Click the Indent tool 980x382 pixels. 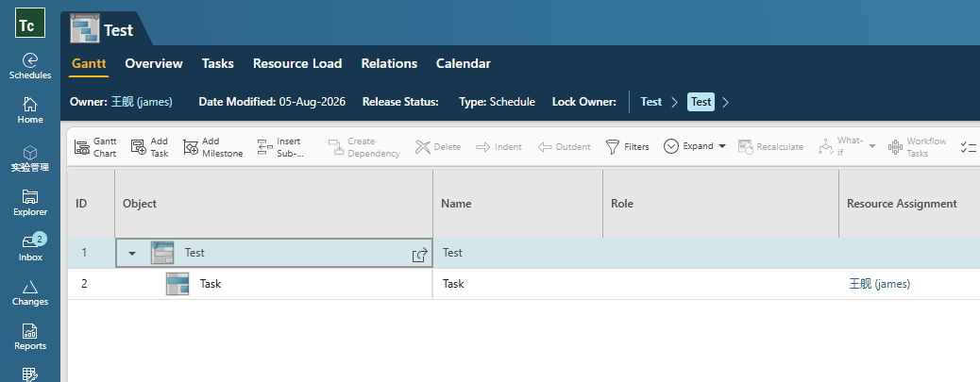point(498,147)
